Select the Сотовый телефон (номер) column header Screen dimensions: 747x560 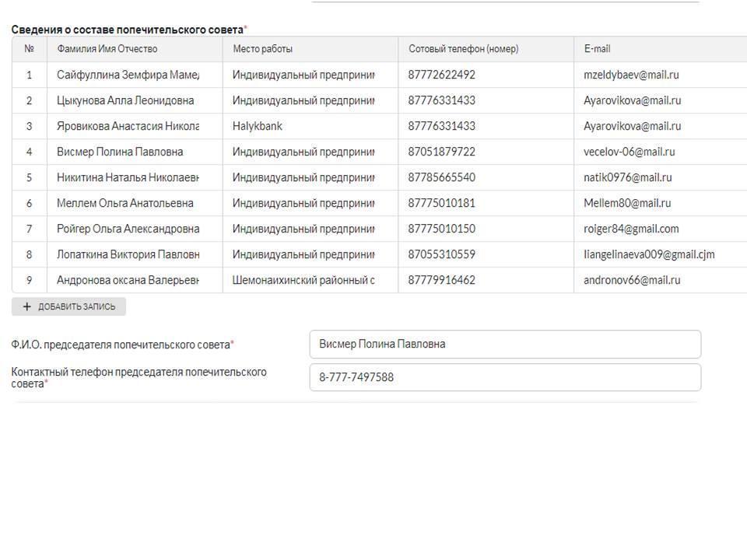click(486, 49)
